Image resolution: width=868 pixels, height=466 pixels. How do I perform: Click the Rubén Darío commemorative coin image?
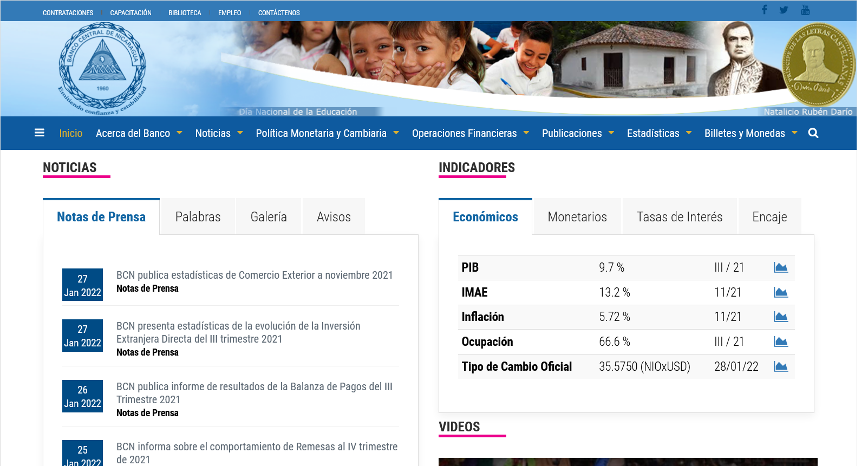coord(819,65)
